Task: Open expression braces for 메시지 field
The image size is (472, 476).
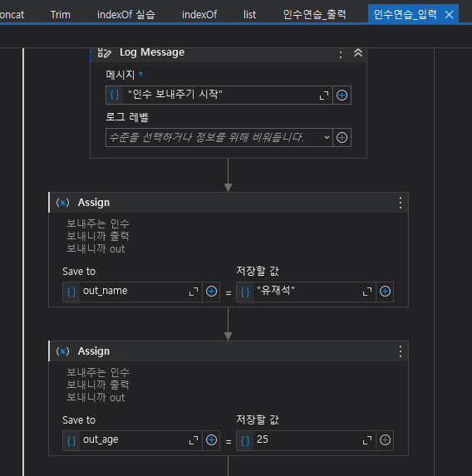Action: click(115, 95)
